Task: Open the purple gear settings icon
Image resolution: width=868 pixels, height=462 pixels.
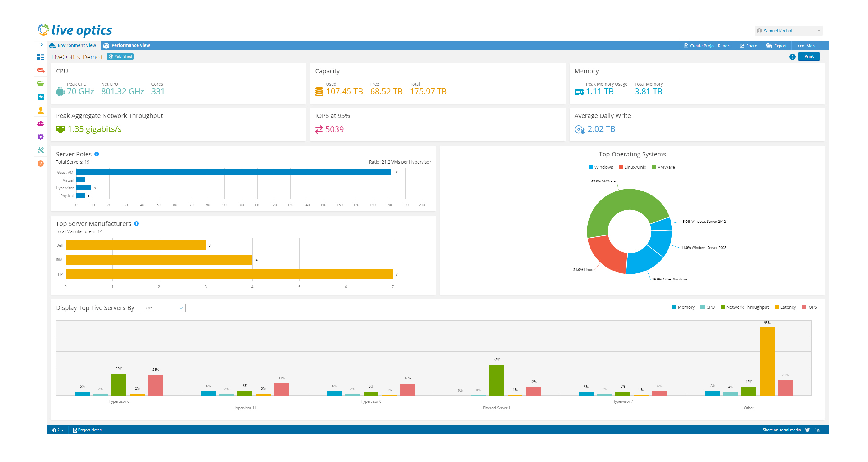Action: (x=40, y=137)
